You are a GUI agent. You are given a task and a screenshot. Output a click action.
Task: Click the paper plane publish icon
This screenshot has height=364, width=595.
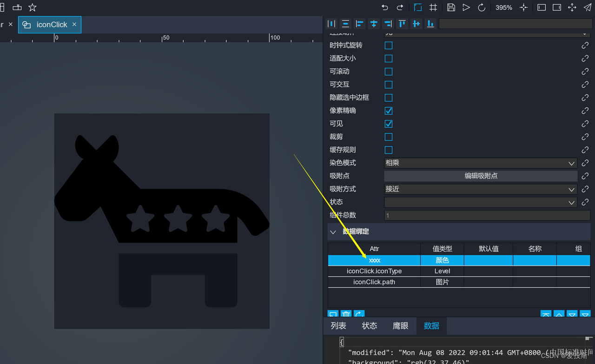pyautogui.click(x=588, y=7)
